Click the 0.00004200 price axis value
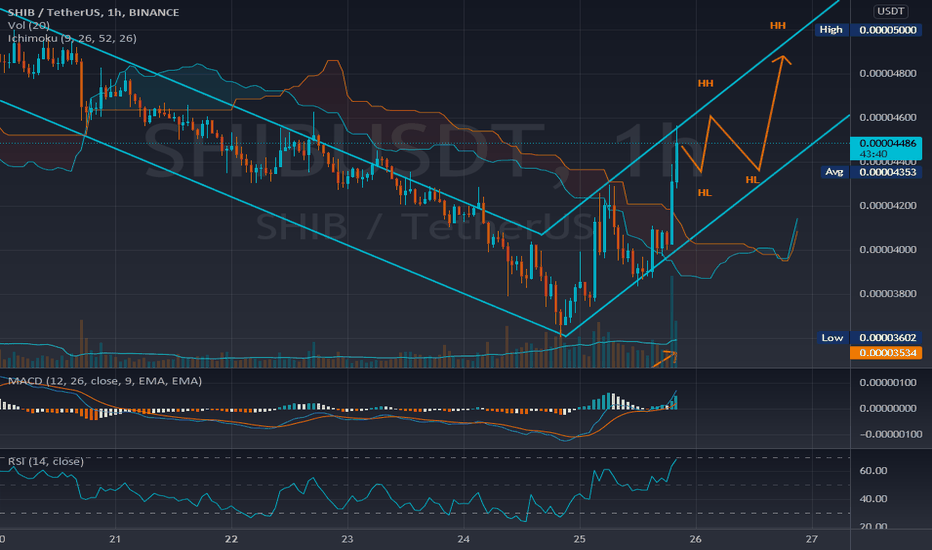The image size is (932, 550). point(887,206)
